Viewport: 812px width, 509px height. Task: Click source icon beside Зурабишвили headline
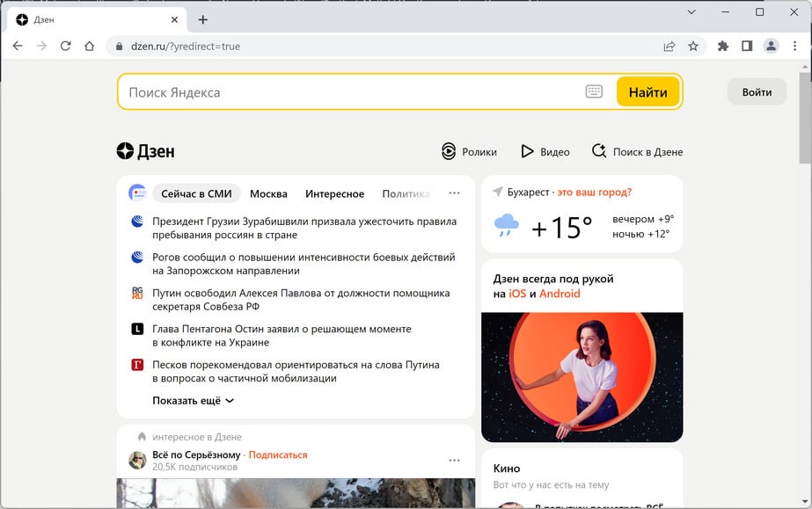click(137, 222)
